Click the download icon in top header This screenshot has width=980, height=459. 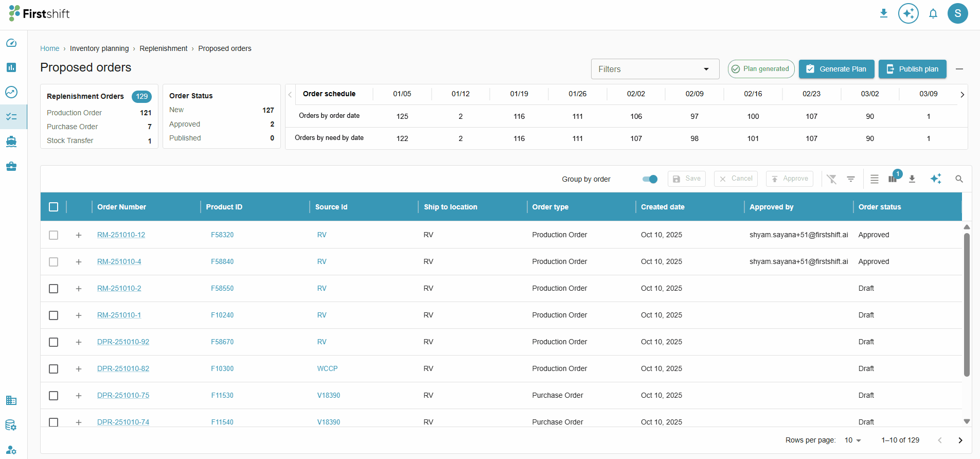coord(884,13)
